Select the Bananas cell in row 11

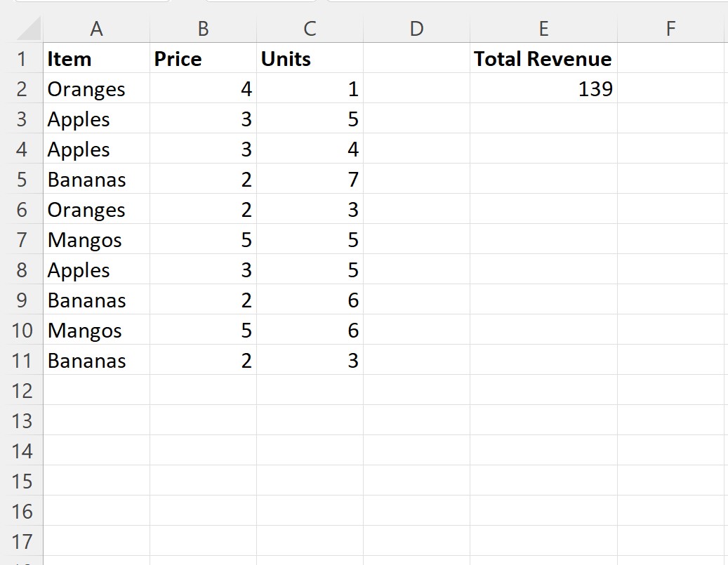[97, 360]
